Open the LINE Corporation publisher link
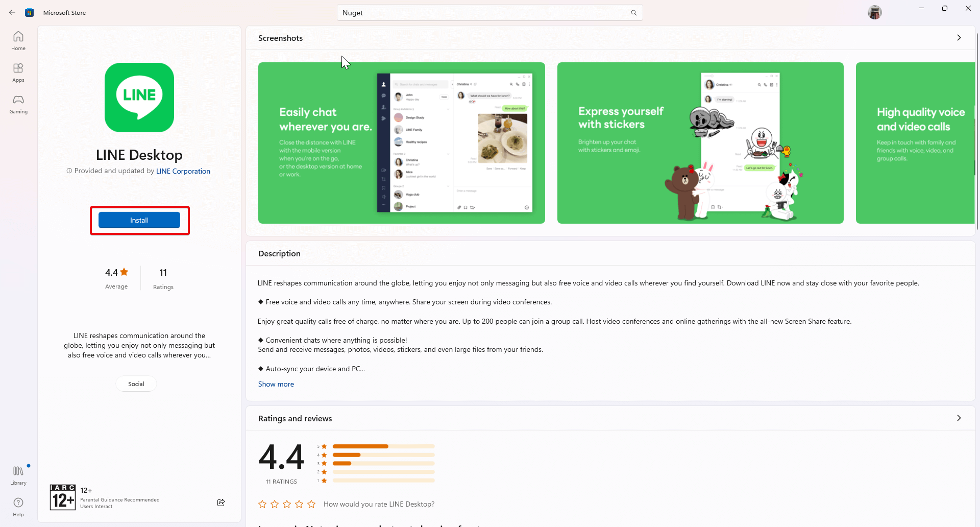 (183, 171)
